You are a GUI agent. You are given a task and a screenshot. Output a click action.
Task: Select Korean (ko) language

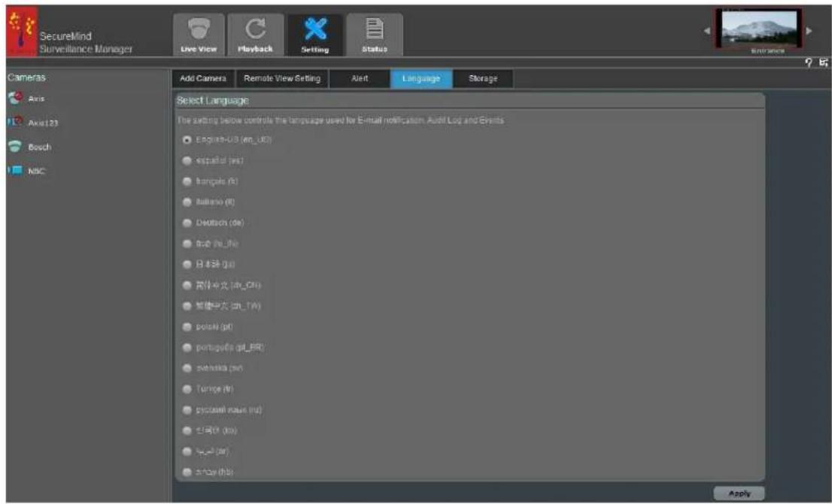pyautogui.click(x=187, y=431)
